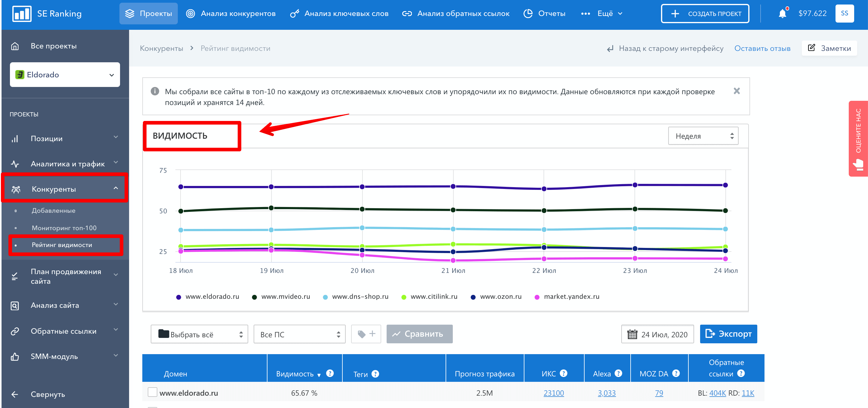The width and height of the screenshot is (868, 408).
Task: Click the home icon beside Все проекты
Action: [x=15, y=46]
